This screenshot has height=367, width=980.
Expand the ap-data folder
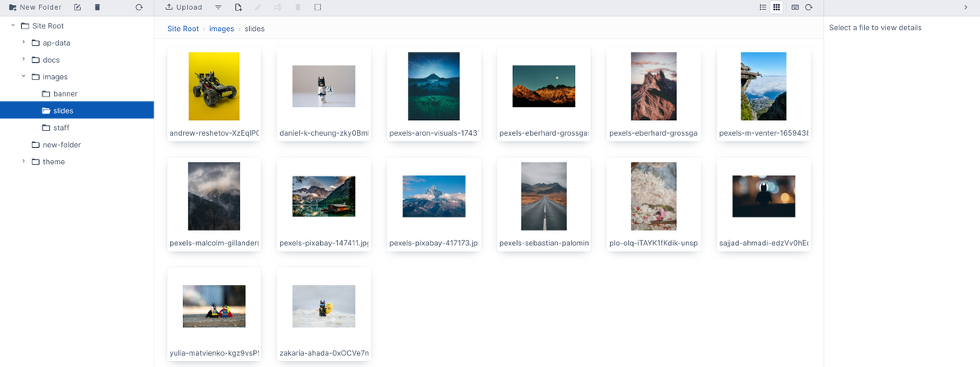[x=24, y=43]
